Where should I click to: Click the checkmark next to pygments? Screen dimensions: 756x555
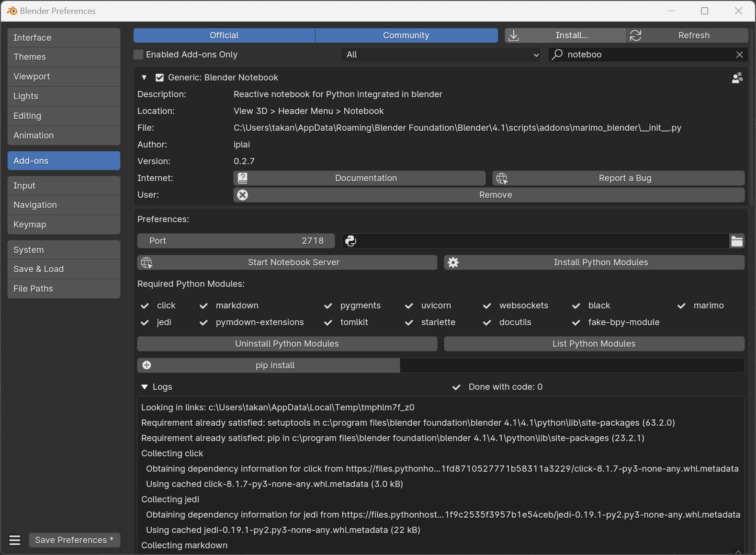328,306
